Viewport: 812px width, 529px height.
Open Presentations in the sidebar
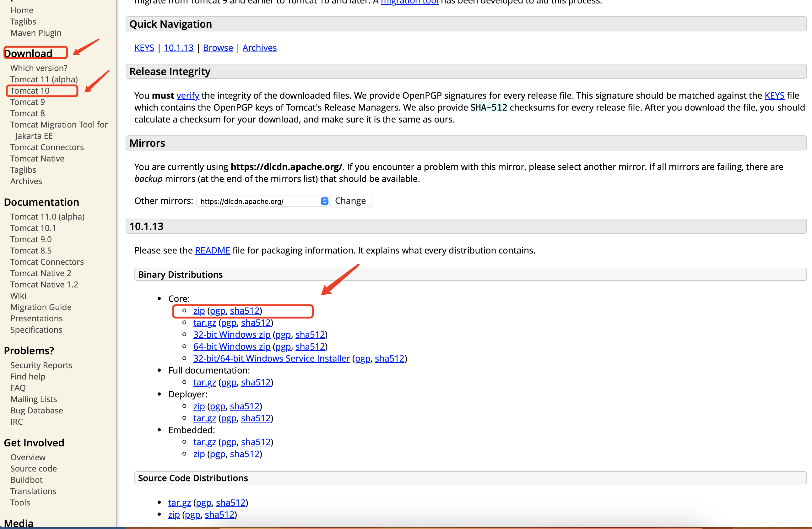36,319
